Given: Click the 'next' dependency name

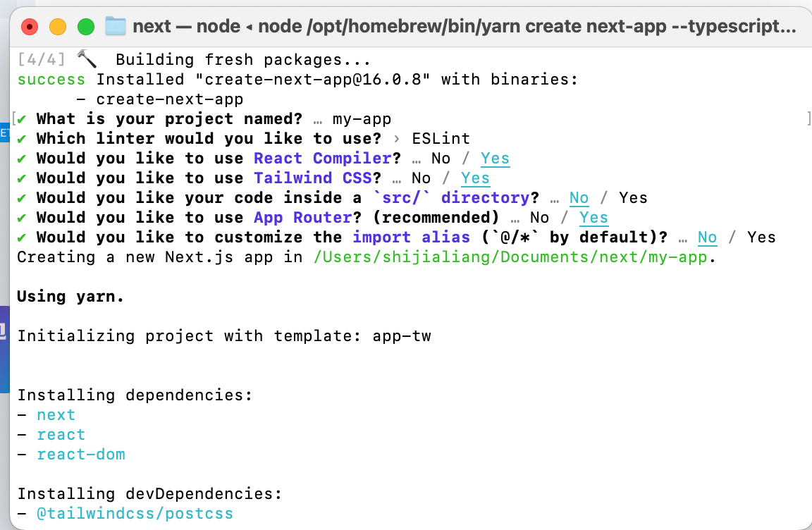Looking at the screenshot, I should pyautogui.click(x=56, y=415).
